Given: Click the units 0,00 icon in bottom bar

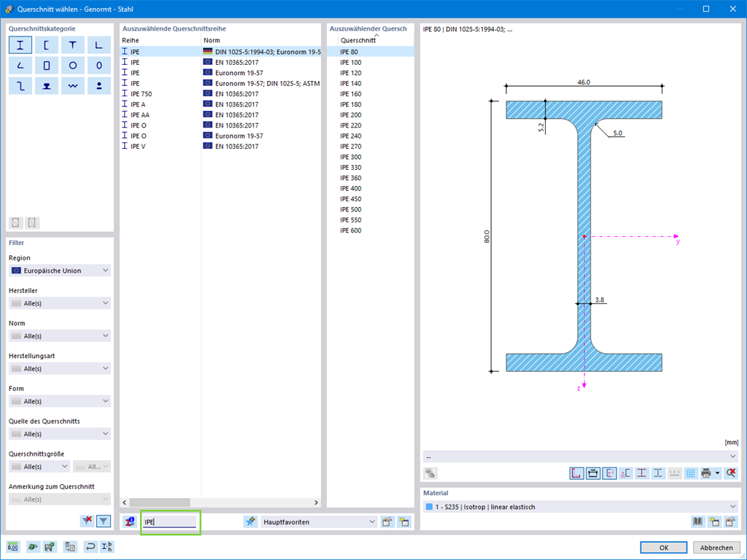Looking at the screenshot, I should tap(13, 547).
